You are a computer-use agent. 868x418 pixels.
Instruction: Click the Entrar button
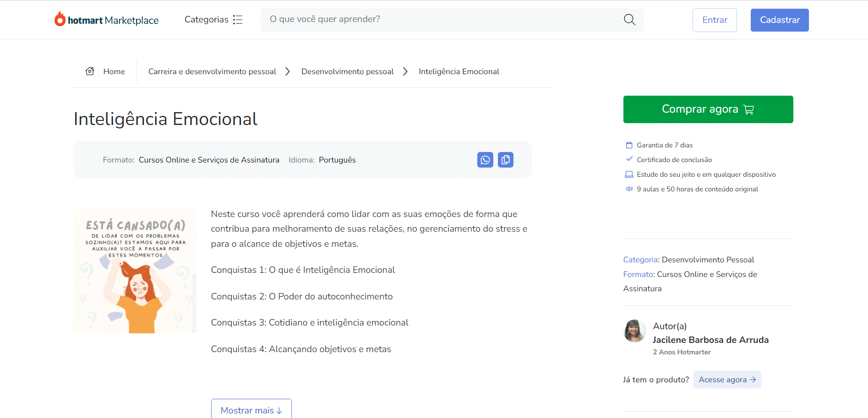point(715,20)
